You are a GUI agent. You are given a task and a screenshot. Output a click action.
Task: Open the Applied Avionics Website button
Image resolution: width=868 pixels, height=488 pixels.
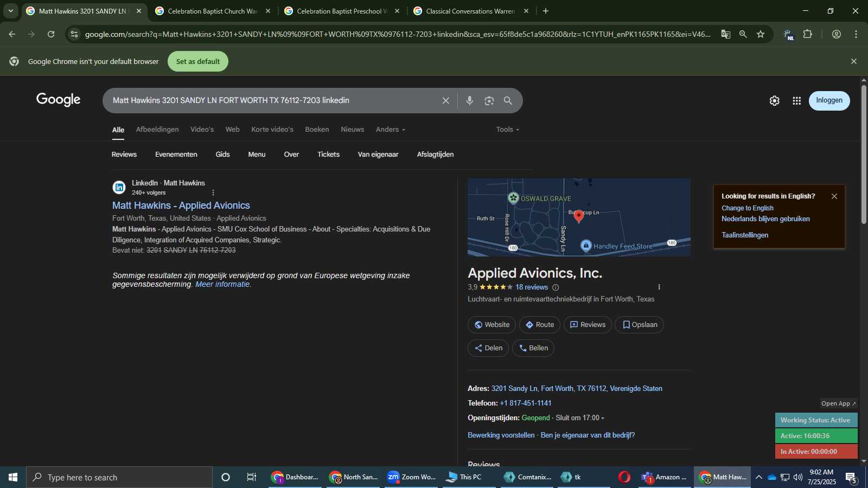492,325
